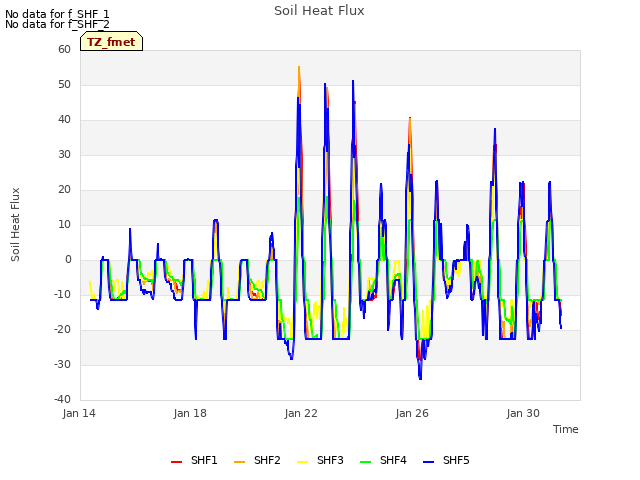Click the 20 y-axis tick label
The image size is (640, 480).
[64, 189]
